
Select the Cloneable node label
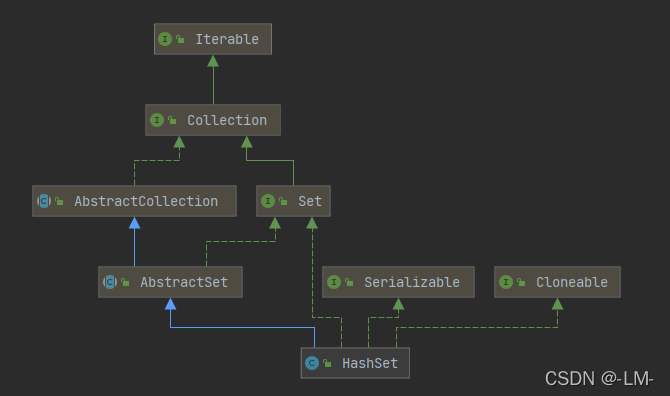tap(572, 282)
